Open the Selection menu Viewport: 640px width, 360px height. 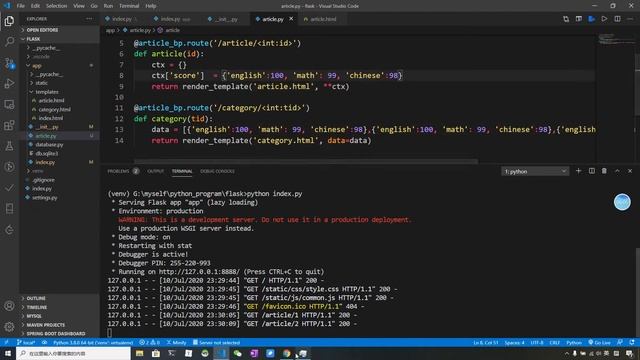pos(56,6)
